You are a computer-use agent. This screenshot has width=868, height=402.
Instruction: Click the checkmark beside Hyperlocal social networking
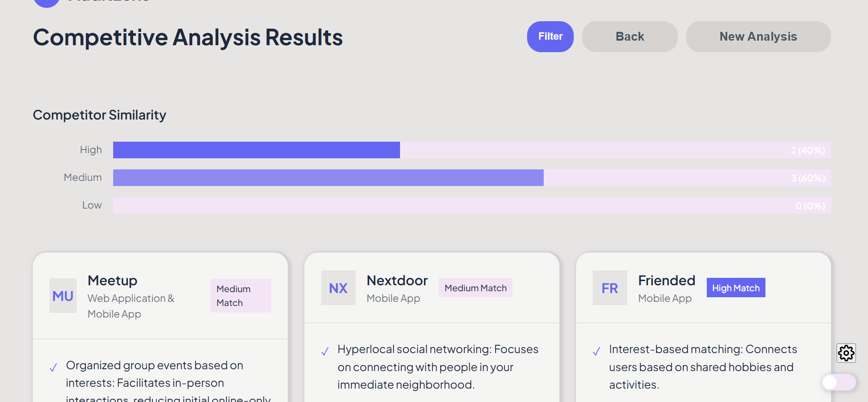click(325, 351)
